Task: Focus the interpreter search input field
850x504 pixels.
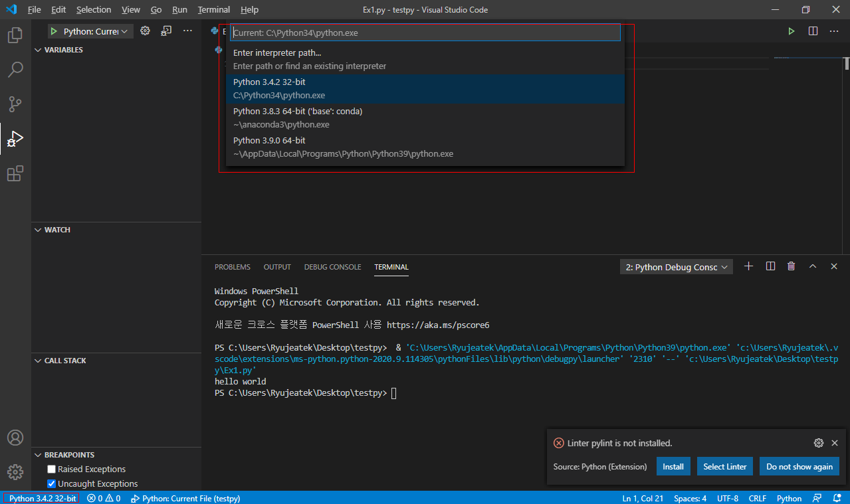Action: (425, 33)
